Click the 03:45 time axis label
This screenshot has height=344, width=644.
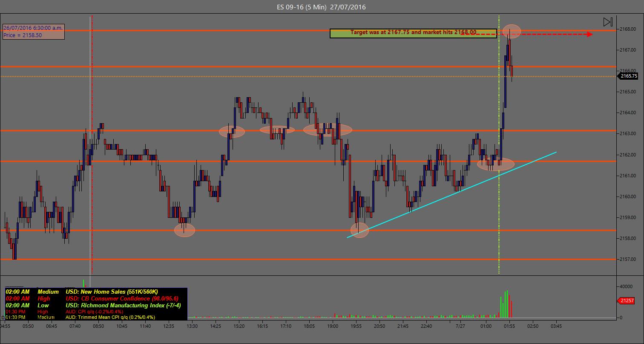(x=556, y=326)
